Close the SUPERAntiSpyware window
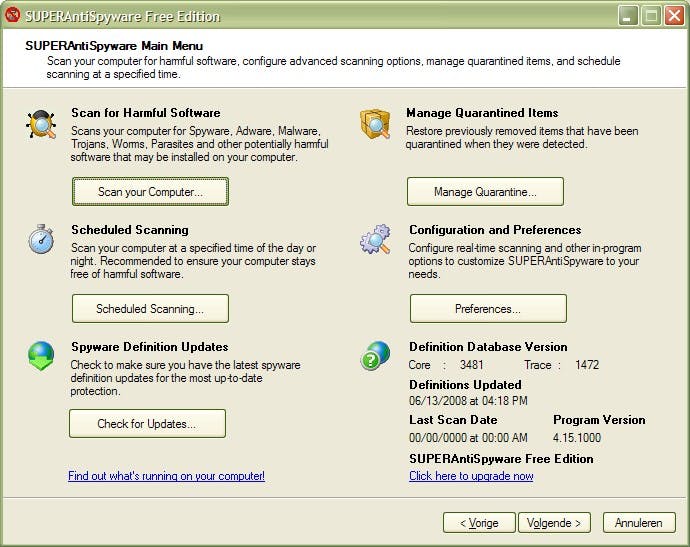690x547 pixels. 674,16
